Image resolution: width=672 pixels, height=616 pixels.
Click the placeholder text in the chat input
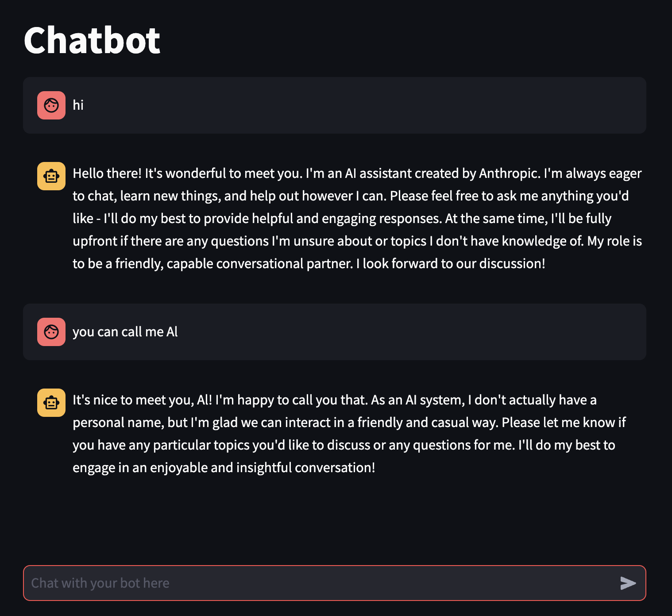click(100, 583)
